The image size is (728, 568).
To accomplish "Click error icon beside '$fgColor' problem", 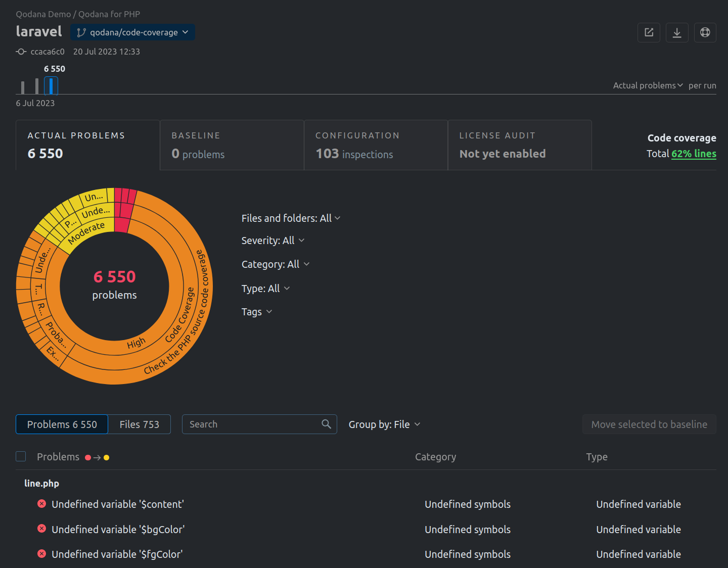I will coord(42,554).
